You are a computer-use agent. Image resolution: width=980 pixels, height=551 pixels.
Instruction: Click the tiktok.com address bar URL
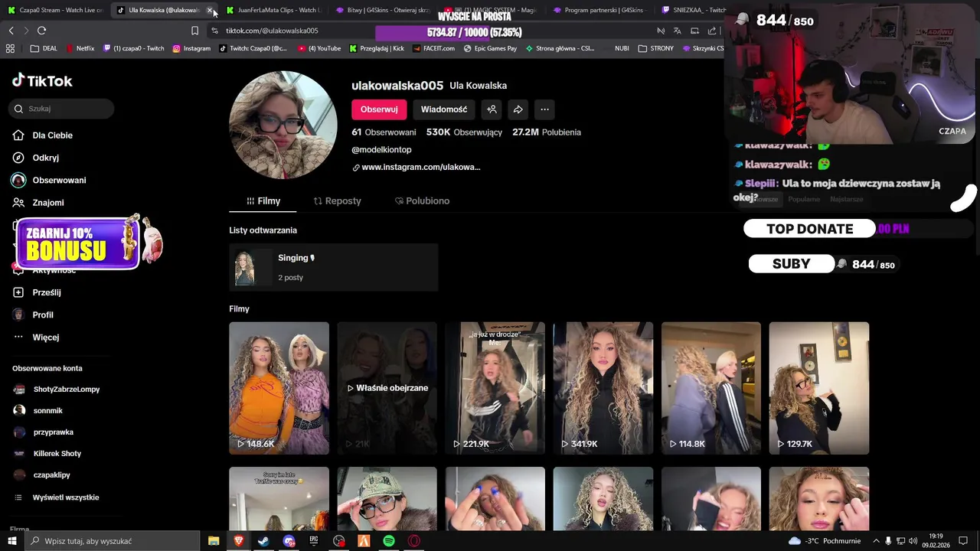272,31
